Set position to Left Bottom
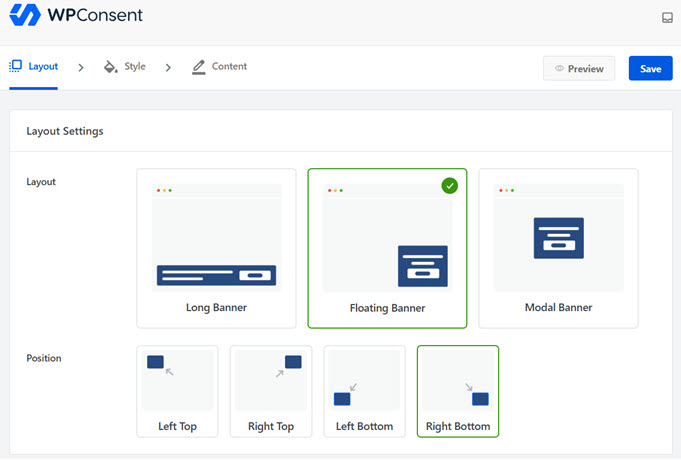This screenshot has width=681, height=460. coord(364,426)
